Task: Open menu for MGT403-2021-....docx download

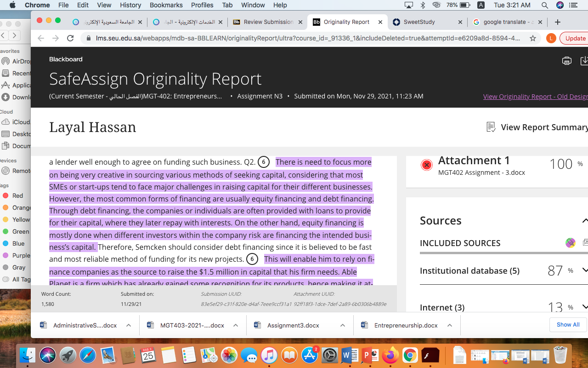Action: click(x=236, y=325)
